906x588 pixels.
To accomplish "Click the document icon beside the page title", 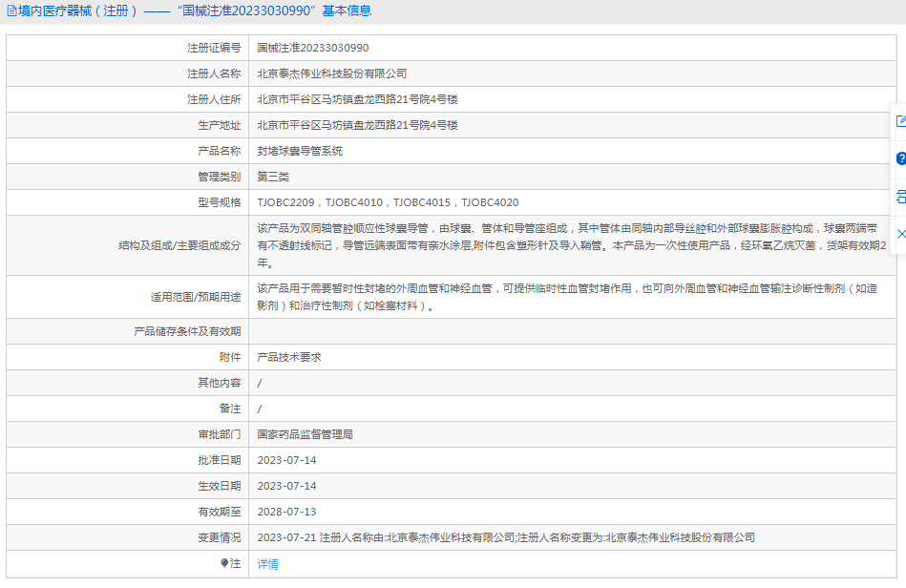I will 11,10.
